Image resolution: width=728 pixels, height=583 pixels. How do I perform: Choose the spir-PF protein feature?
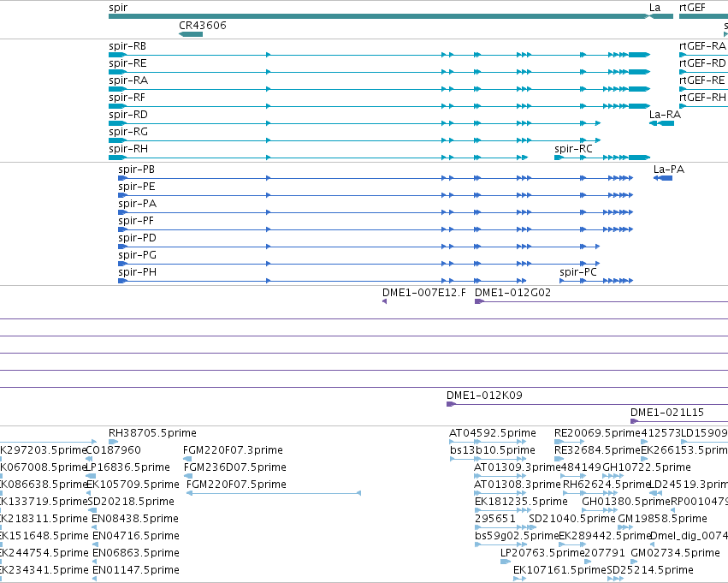376,229
